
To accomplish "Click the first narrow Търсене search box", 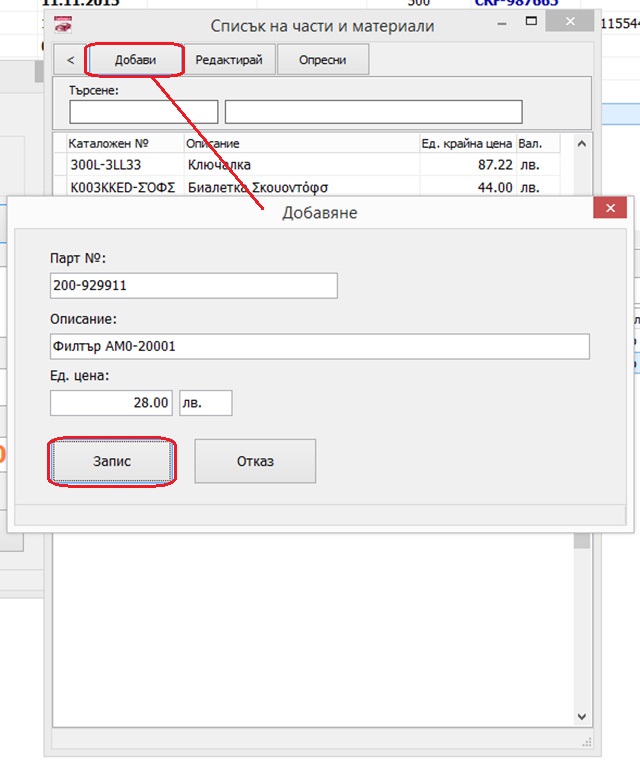I will (143, 112).
